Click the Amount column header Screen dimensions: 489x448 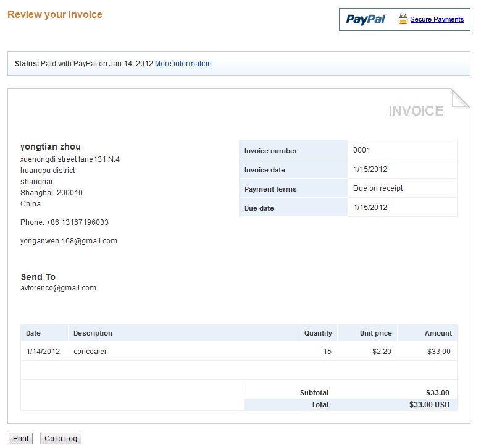(x=438, y=333)
